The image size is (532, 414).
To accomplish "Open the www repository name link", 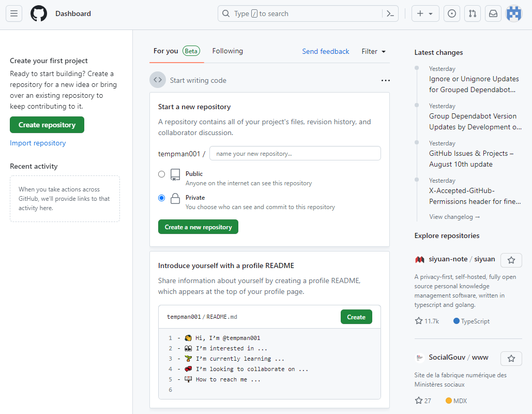I will point(480,357).
